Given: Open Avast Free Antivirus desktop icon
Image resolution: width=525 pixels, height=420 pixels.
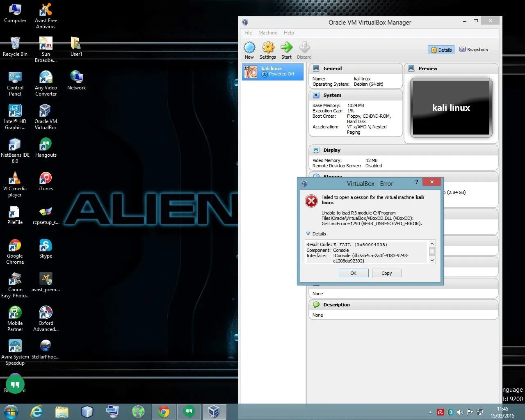Looking at the screenshot, I should (46, 16).
